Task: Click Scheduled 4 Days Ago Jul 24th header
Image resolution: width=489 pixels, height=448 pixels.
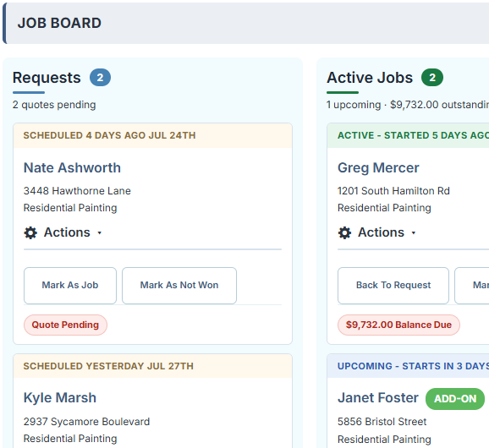Action: coord(153,135)
